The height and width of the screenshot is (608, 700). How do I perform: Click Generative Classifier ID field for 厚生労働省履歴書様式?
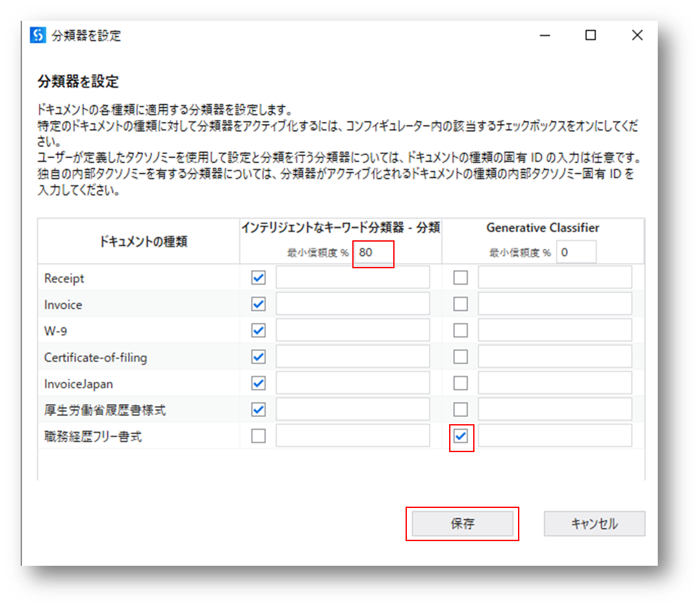(x=555, y=409)
